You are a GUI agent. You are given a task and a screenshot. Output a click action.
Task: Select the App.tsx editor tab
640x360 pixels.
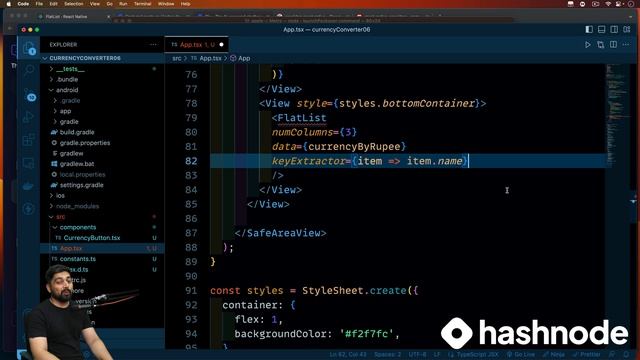click(x=196, y=44)
